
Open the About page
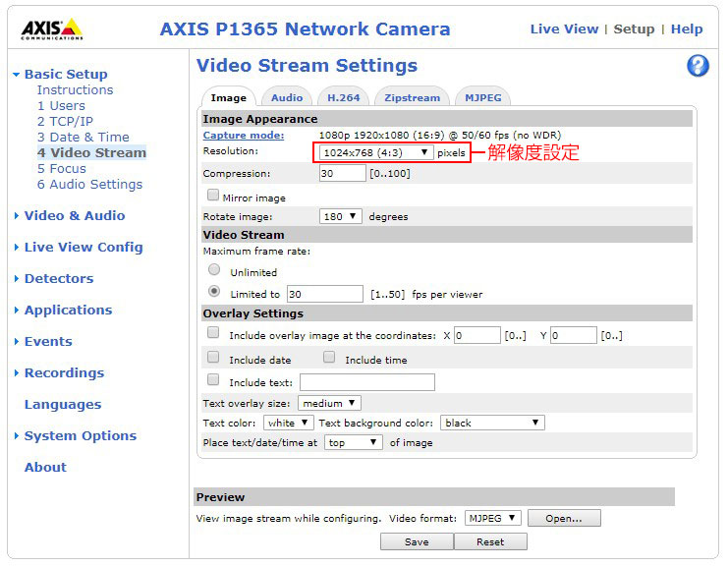pos(45,467)
